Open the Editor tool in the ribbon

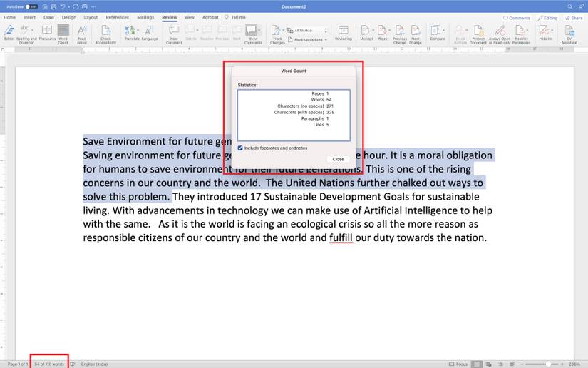[x=9, y=33]
